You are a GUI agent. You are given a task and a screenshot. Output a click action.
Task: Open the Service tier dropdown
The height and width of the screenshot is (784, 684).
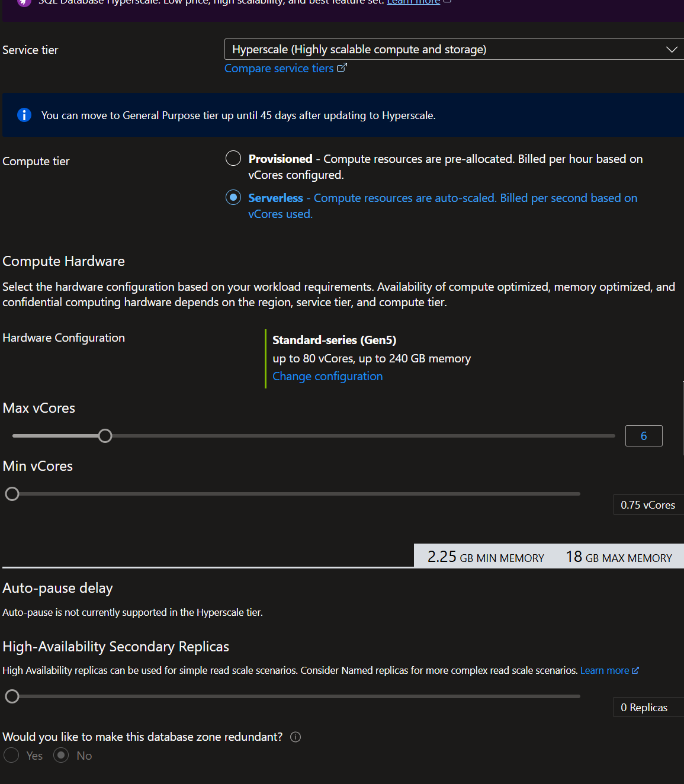[454, 49]
